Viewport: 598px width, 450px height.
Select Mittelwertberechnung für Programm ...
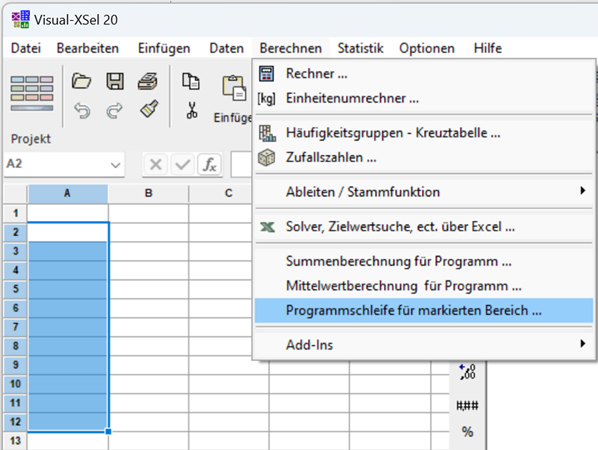point(424,286)
